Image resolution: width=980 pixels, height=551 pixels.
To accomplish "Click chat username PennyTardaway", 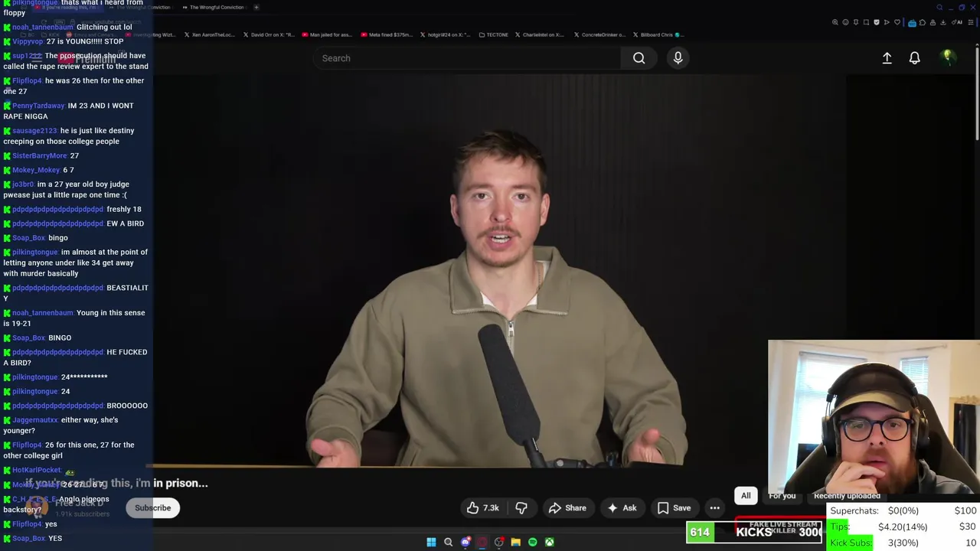I will point(38,106).
